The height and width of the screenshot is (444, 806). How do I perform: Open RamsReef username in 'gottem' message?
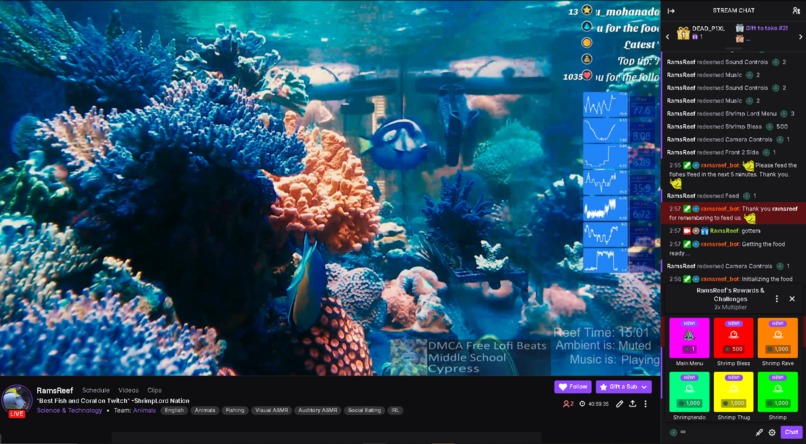[x=724, y=231]
